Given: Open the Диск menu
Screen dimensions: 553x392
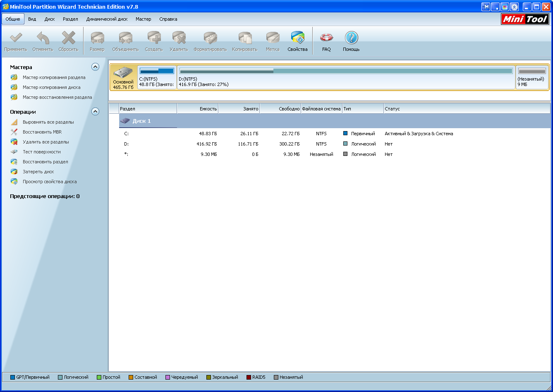Looking at the screenshot, I should coord(50,19).
